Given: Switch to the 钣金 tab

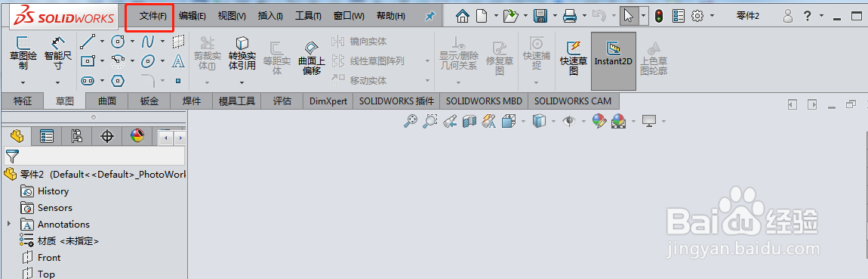Looking at the screenshot, I should [149, 101].
